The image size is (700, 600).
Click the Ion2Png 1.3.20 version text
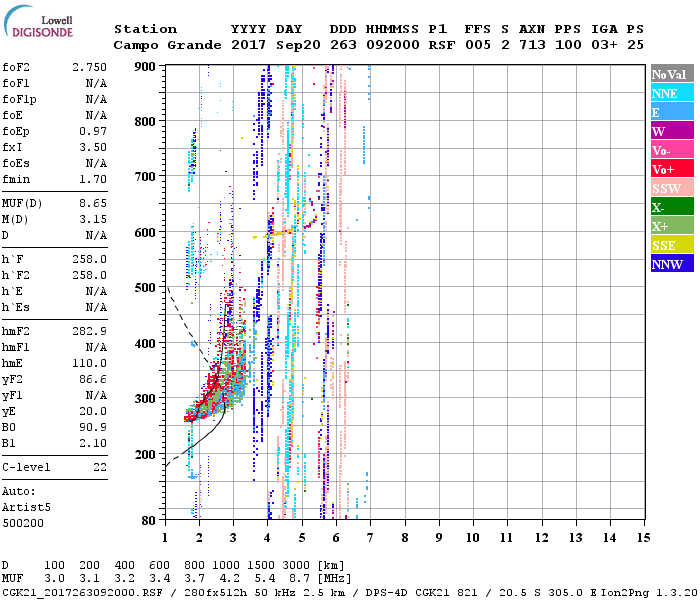[x=649, y=592]
